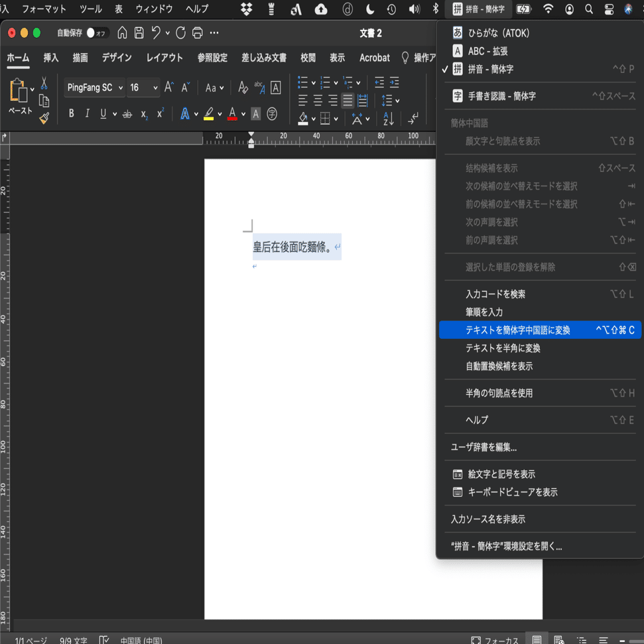Choose テキストを簡体字中国語に変換 menu item

(x=521, y=330)
